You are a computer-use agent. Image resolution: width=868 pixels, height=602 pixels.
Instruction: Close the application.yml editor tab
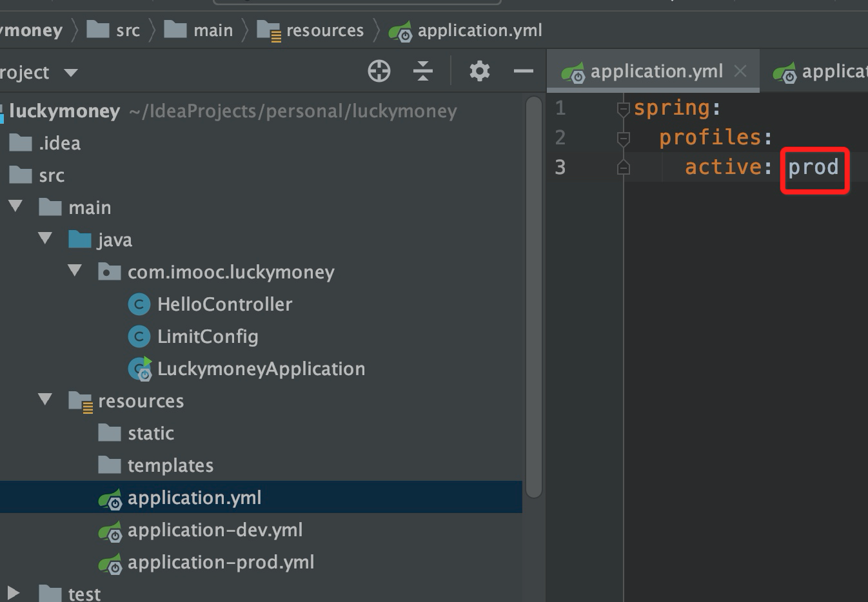[740, 71]
